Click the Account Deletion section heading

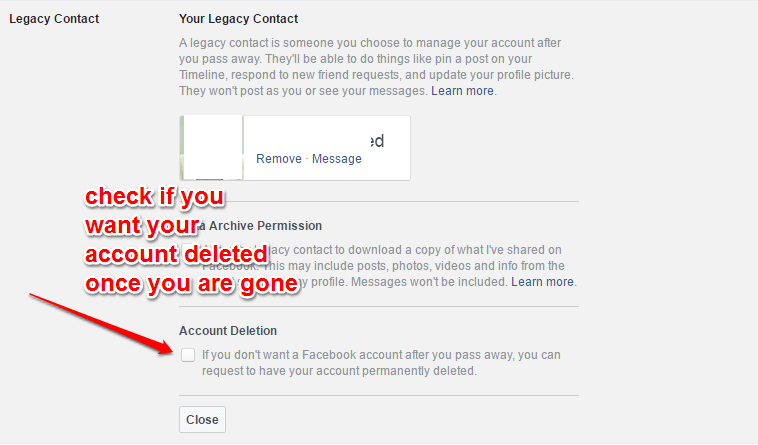click(x=228, y=330)
